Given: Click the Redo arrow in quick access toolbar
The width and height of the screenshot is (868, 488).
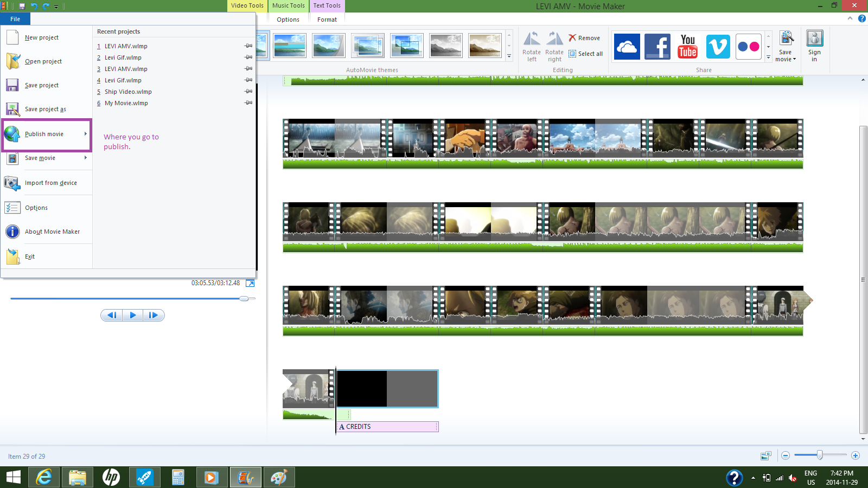Looking at the screenshot, I should tap(46, 6).
